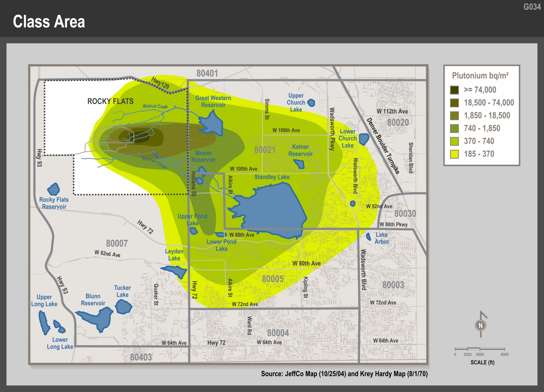The width and height of the screenshot is (544, 392).
Task: Click the Denver Boulder Turnpike label
Action: coord(383,146)
